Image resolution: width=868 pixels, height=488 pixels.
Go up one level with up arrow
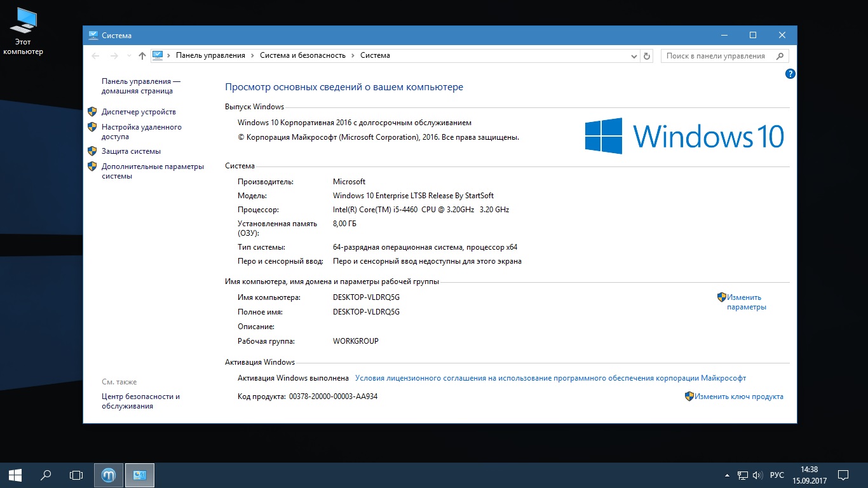coord(142,56)
